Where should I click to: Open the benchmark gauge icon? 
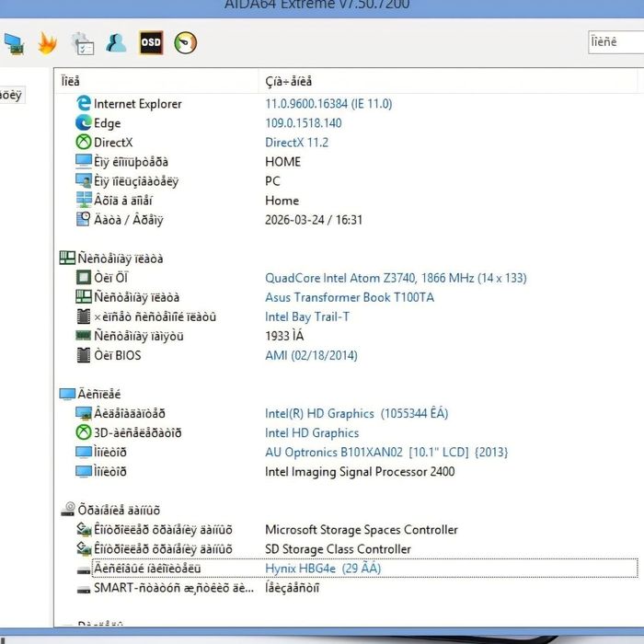click(x=186, y=42)
